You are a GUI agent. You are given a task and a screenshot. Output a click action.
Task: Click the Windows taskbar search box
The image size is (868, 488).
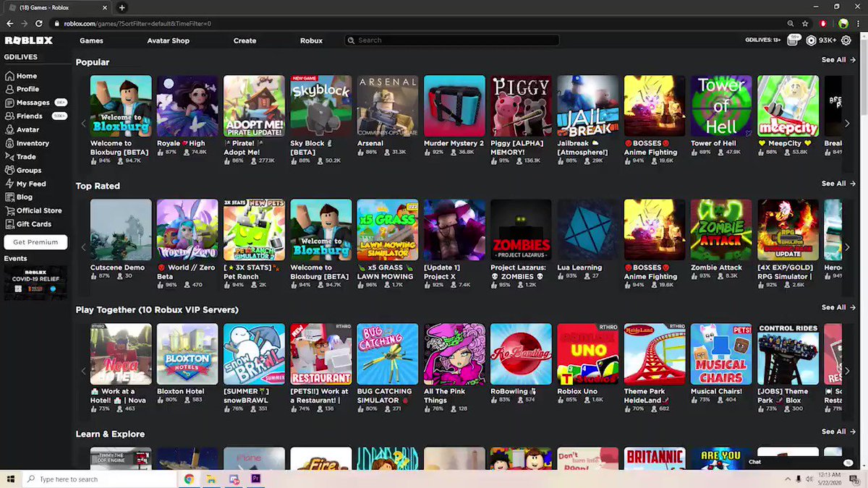[100, 479]
